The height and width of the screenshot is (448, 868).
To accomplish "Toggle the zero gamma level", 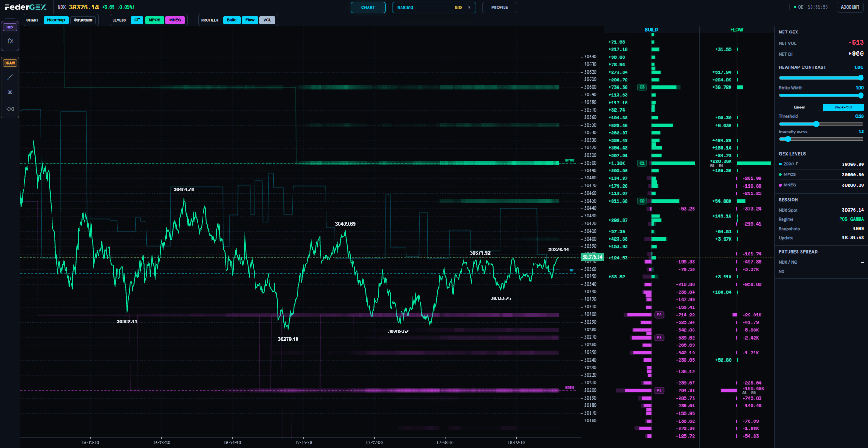I will coord(137,20).
